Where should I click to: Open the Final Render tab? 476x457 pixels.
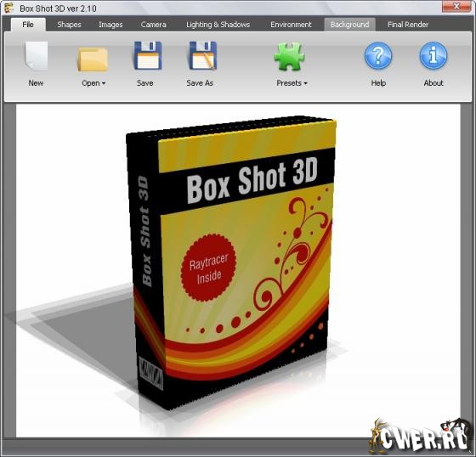pos(408,25)
